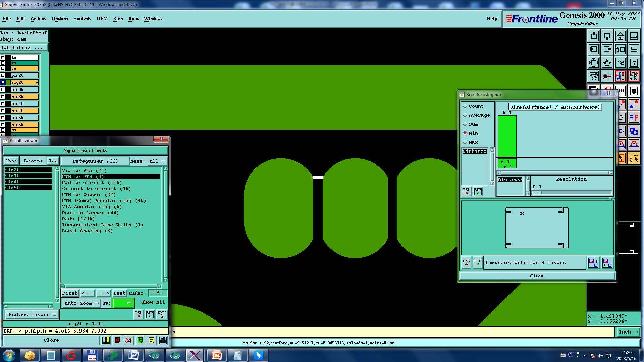
Task: Click the question mark help icon in the toolbar
Action: point(634,63)
